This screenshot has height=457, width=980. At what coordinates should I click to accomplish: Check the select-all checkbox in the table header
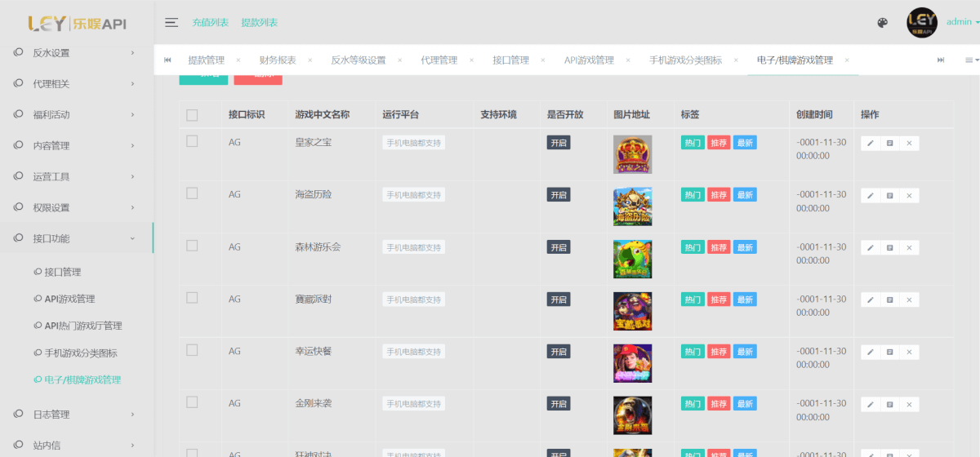tap(192, 115)
